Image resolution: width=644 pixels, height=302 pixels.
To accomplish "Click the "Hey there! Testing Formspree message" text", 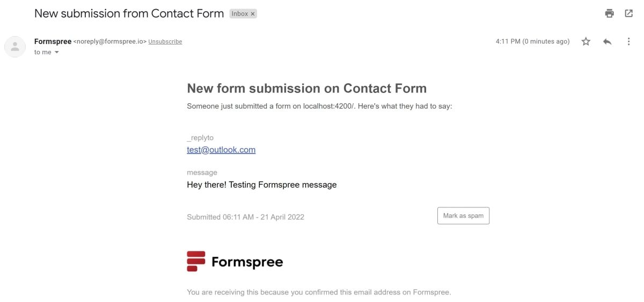I will 261,185.
